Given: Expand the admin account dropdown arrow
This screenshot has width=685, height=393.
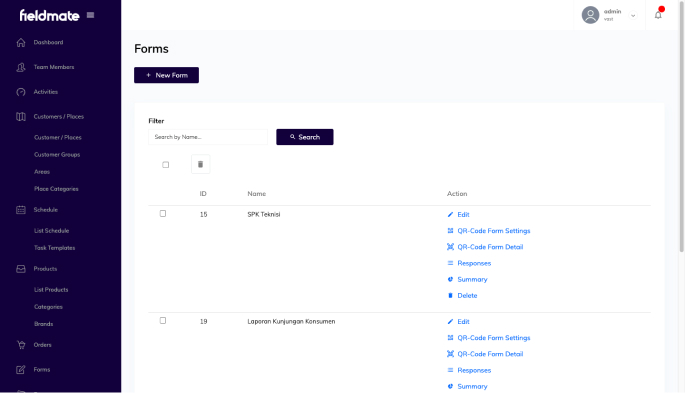Looking at the screenshot, I should click(x=633, y=16).
